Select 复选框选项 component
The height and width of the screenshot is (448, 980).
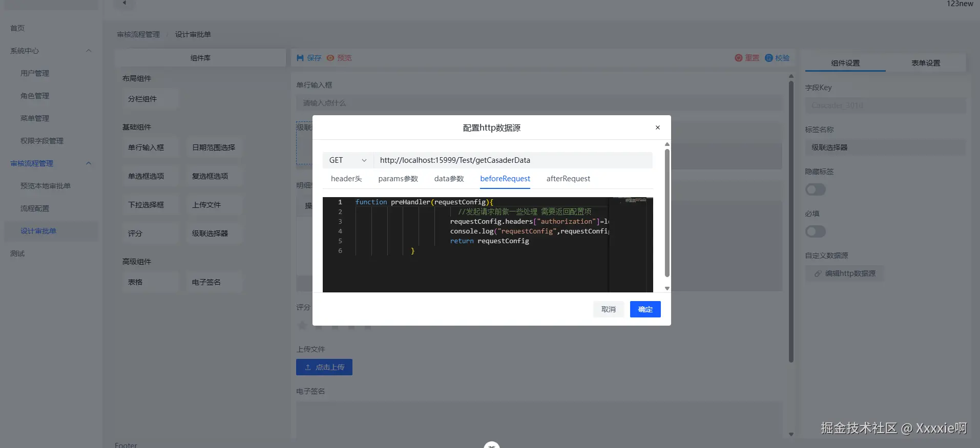(214, 176)
